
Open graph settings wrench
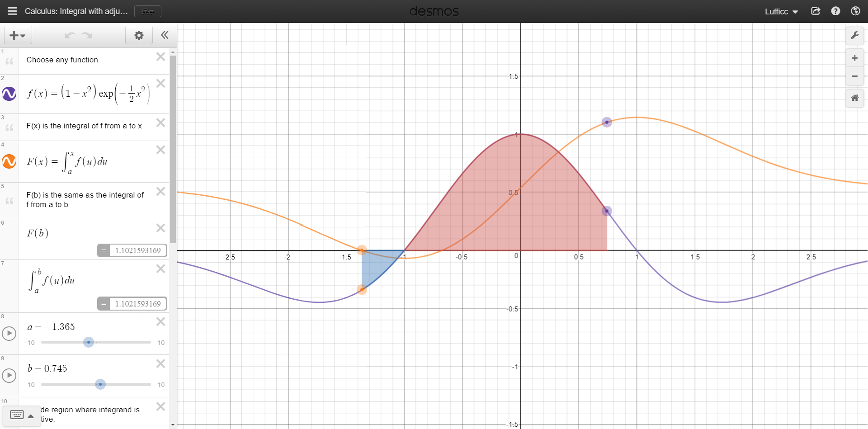(854, 35)
